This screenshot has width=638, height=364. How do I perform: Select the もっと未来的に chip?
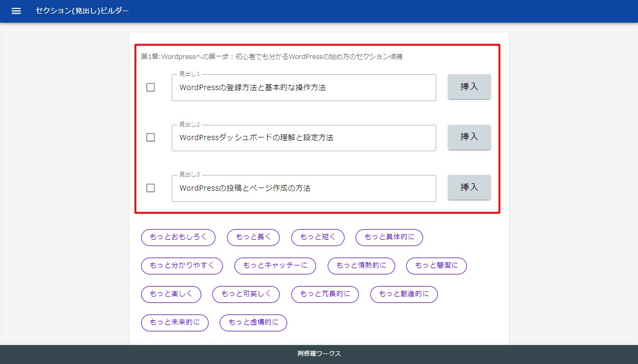point(175,323)
